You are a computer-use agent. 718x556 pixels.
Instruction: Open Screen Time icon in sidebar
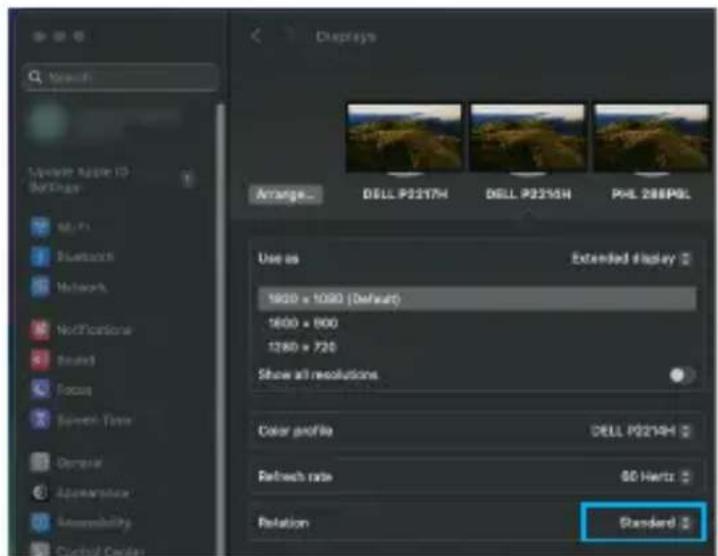tap(40, 420)
